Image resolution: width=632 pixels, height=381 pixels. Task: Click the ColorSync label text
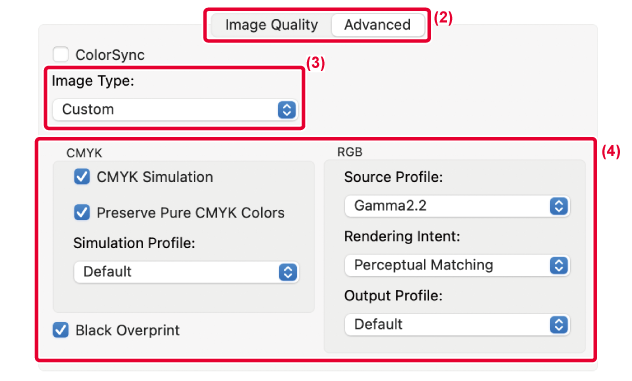point(110,55)
